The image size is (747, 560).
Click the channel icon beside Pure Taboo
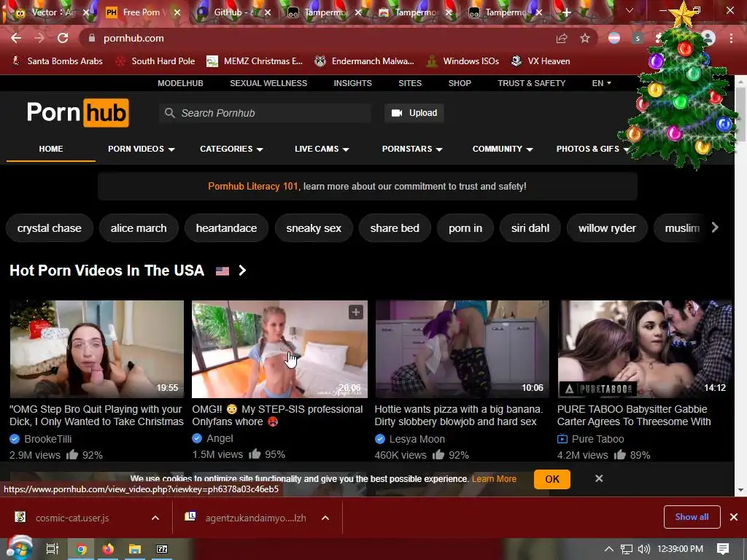click(x=562, y=438)
